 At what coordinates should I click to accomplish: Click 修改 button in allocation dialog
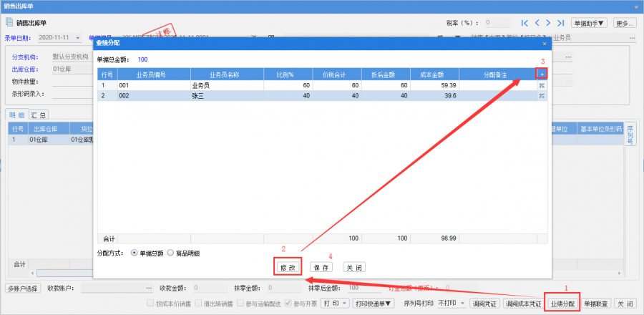pyautogui.click(x=288, y=267)
